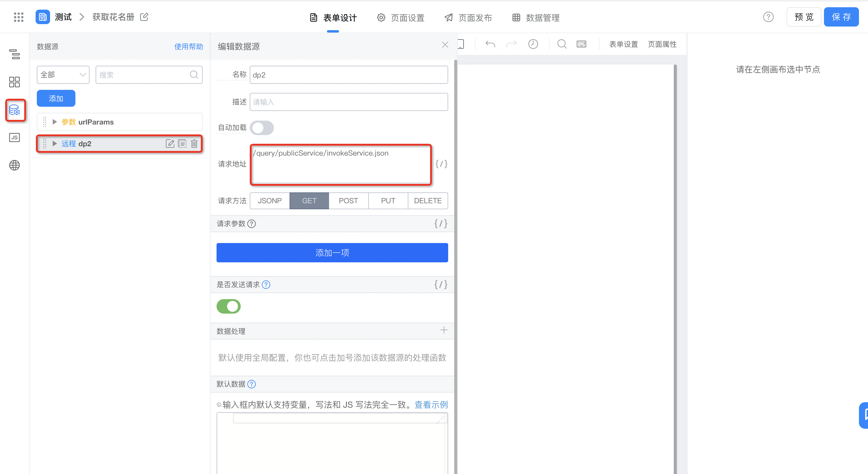
Task: Click the 添加 data source button
Action: pos(56,98)
